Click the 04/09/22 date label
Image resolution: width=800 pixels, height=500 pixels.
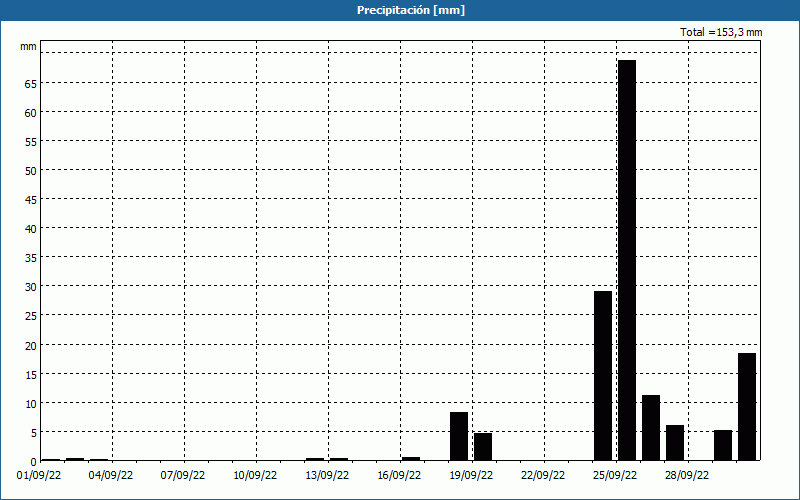[111, 476]
